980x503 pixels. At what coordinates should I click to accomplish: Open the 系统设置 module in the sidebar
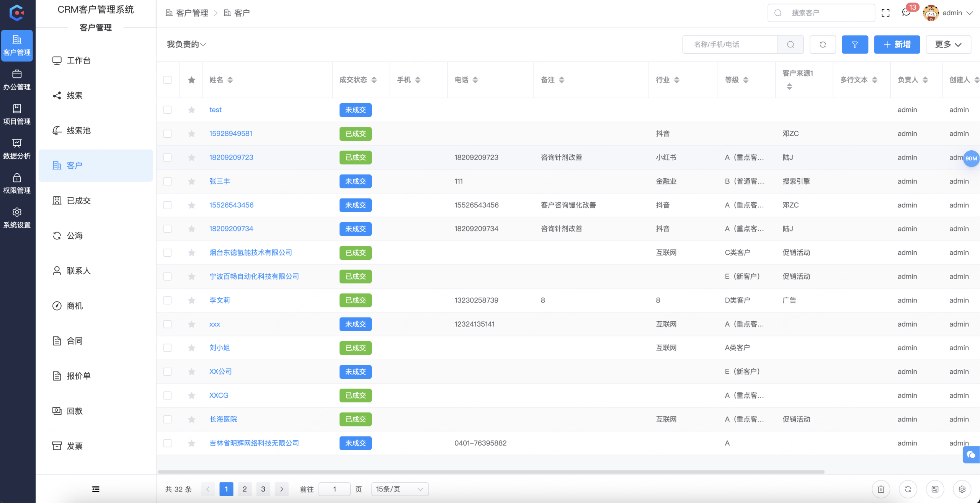pyautogui.click(x=17, y=218)
